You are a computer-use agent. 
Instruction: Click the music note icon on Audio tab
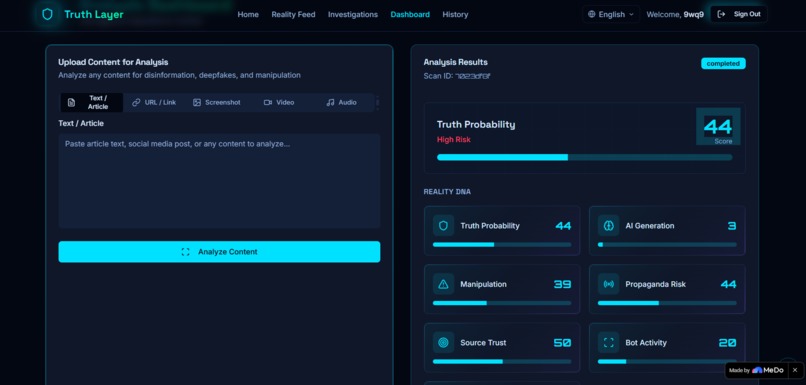(x=330, y=102)
